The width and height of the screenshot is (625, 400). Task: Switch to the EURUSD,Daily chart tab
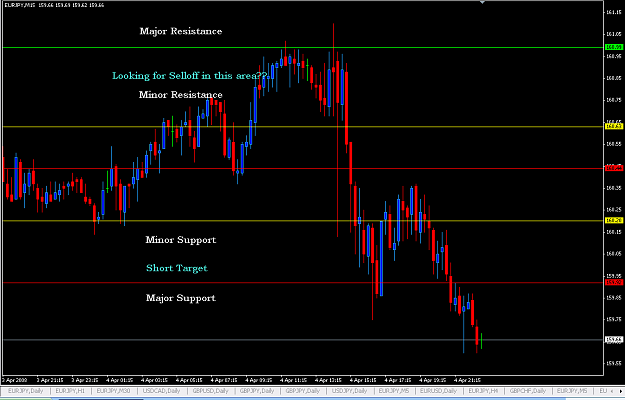coord(439,391)
